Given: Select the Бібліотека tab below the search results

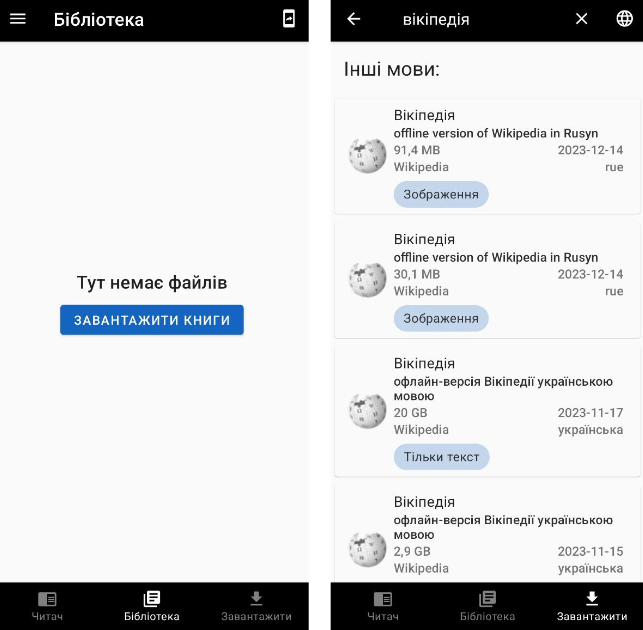Looking at the screenshot, I should tap(487, 606).
